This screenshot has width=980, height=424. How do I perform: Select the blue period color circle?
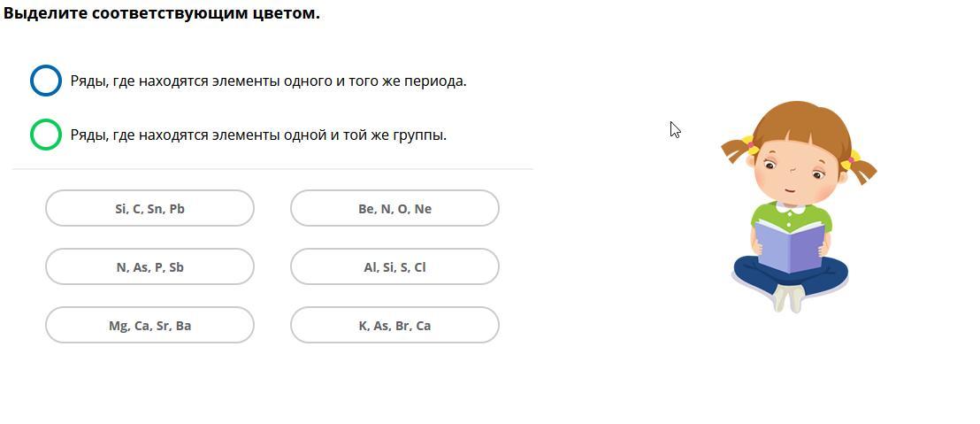click(x=46, y=81)
